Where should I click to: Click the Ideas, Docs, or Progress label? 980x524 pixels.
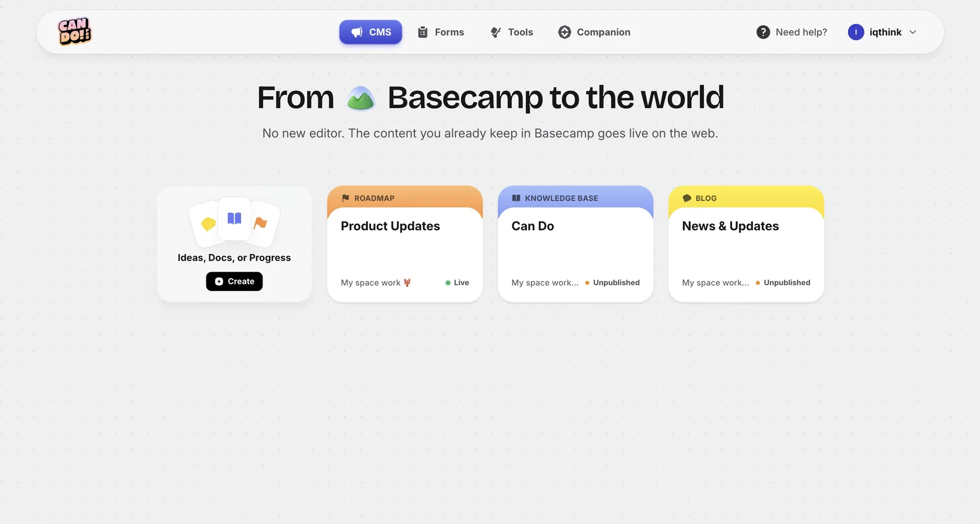[x=234, y=257]
